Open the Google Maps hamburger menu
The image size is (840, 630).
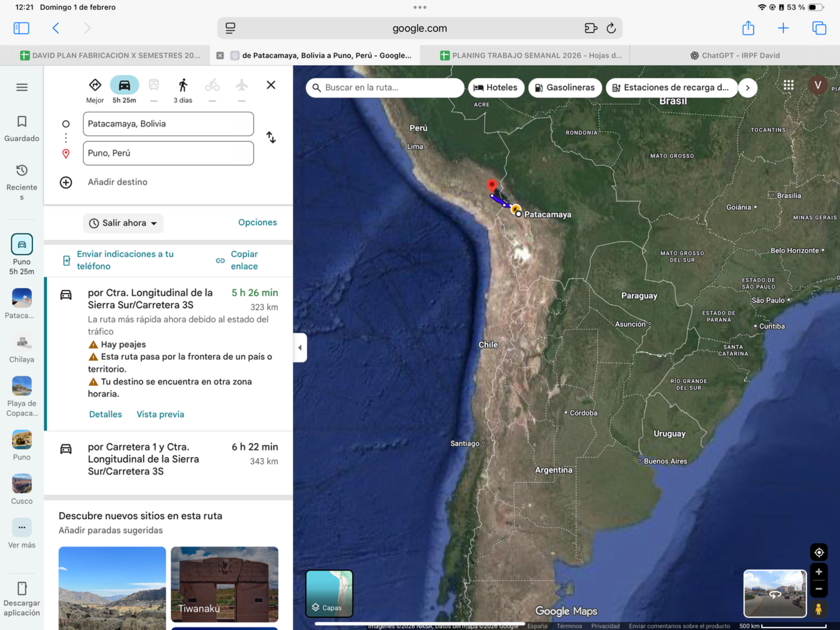[22, 87]
